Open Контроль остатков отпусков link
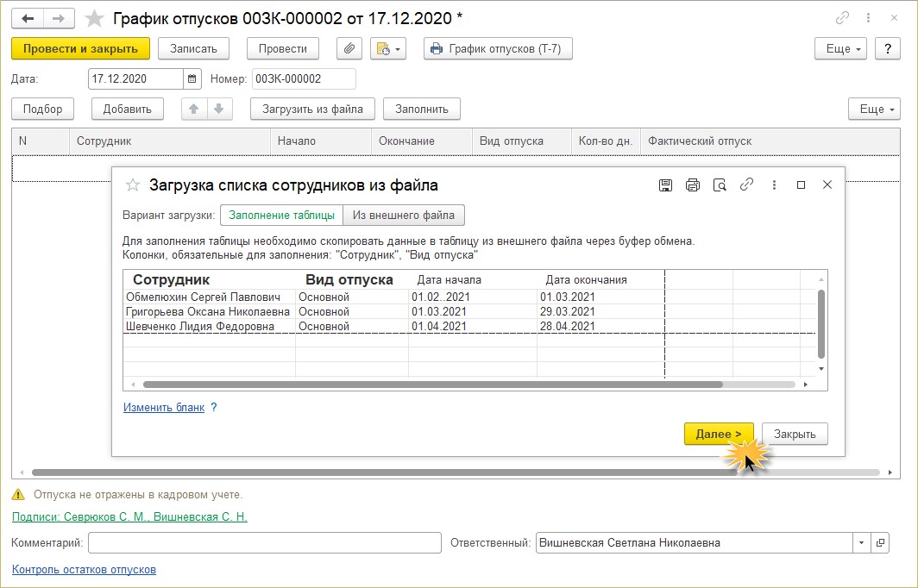The height and width of the screenshot is (588, 918). pyautogui.click(x=84, y=569)
